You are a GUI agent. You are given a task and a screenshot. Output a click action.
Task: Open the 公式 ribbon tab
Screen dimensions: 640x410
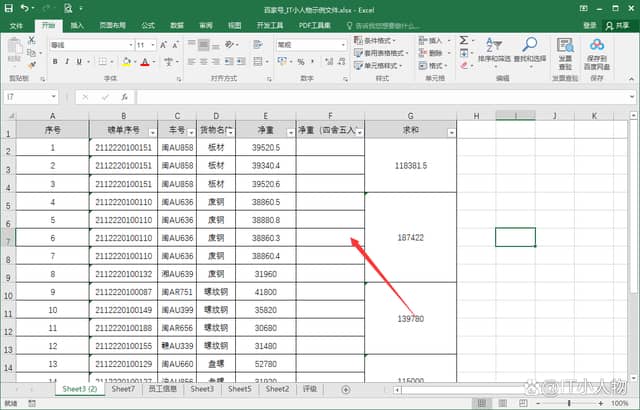(148, 24)
